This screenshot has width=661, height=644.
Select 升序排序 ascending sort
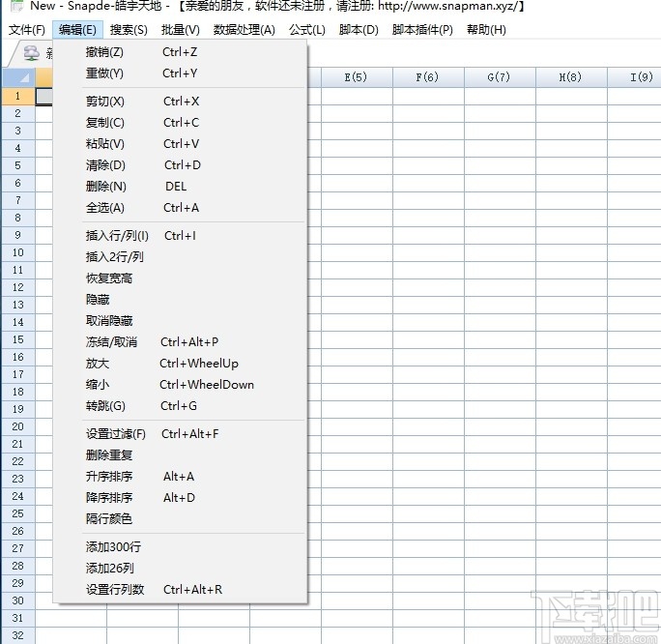point(181,477)
